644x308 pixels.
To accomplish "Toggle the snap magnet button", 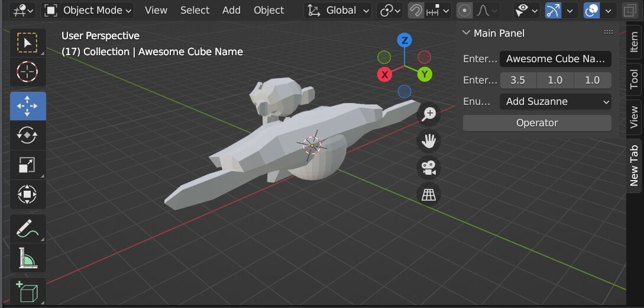I will pos(416,10).
